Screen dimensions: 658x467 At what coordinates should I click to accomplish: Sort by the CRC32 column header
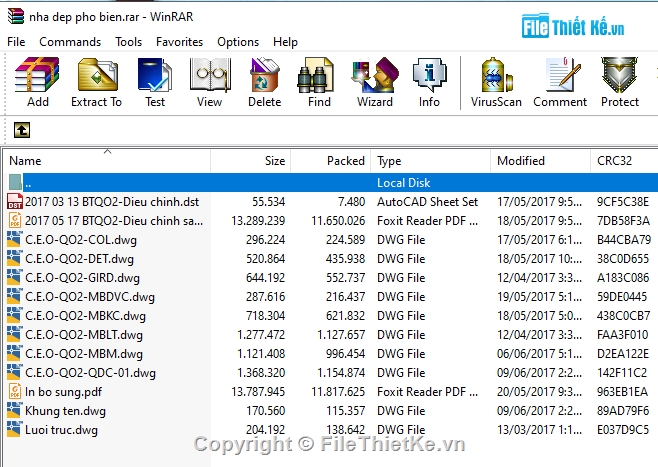(624, 161)
